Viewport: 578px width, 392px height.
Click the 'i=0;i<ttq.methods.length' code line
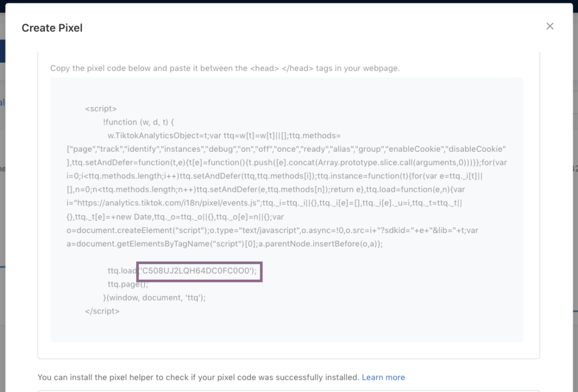point(275,176)
